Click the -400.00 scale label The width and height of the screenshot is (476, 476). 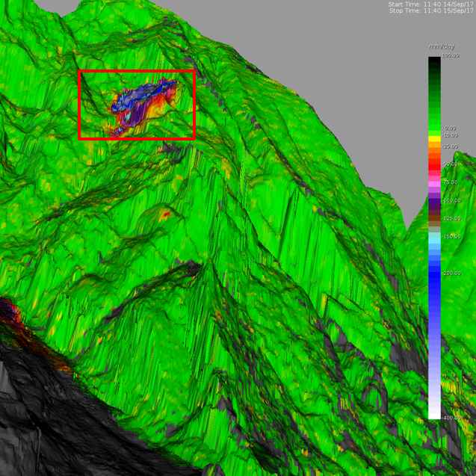(x=451, y=418)
